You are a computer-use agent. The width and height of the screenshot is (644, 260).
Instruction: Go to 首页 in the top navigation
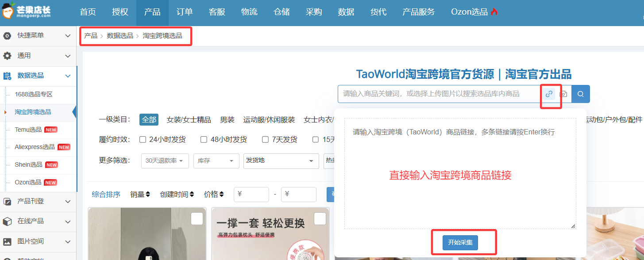[x=88, y=12]
